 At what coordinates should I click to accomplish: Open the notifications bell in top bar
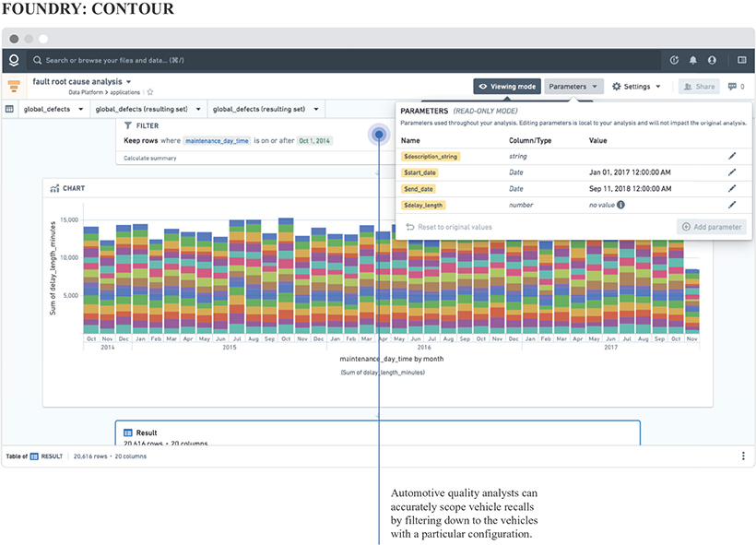(693, 61)
